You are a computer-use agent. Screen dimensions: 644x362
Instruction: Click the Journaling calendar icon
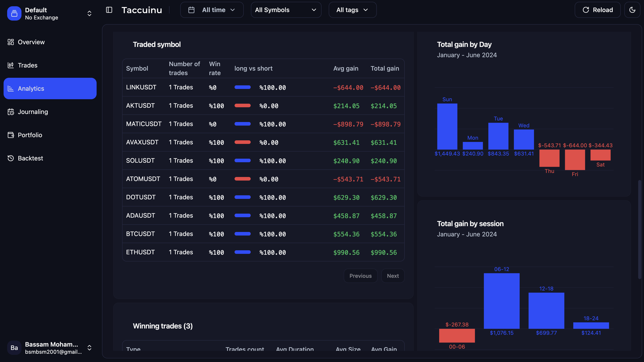click(11, 112)
